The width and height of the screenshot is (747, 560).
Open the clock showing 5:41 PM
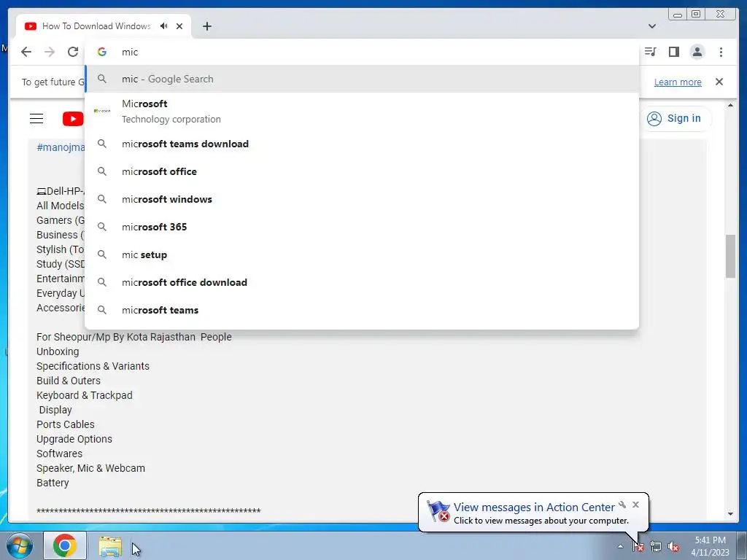pos(710,546)
